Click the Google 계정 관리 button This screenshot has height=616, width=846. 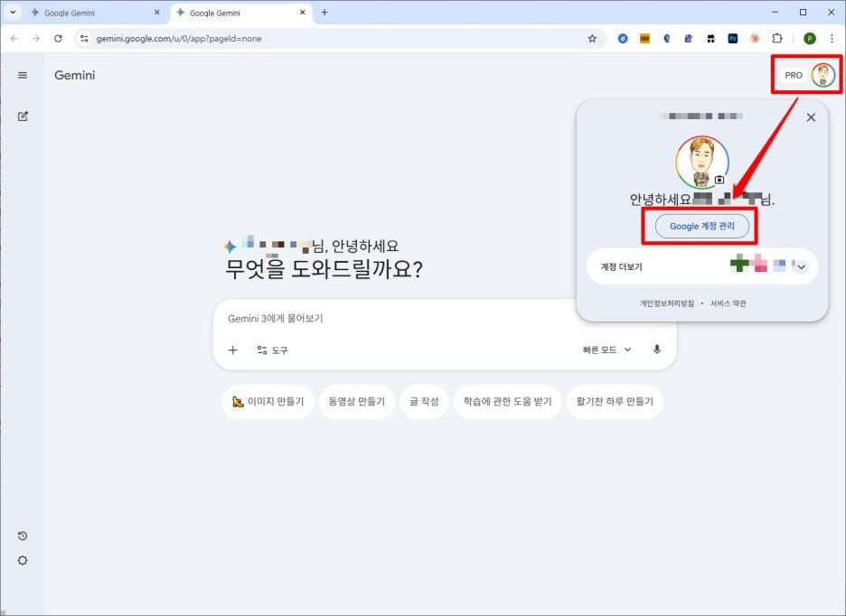(x=702, y=226)
